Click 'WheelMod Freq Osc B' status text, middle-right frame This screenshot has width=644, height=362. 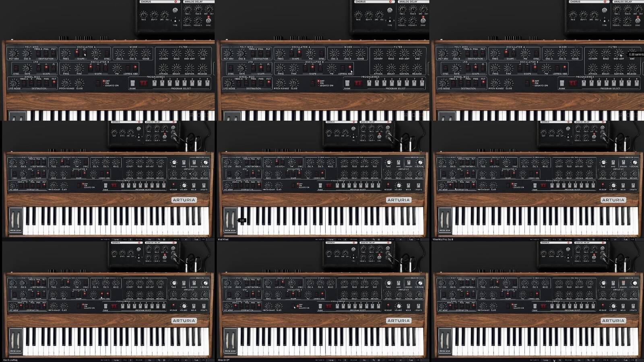click(443, 239)
